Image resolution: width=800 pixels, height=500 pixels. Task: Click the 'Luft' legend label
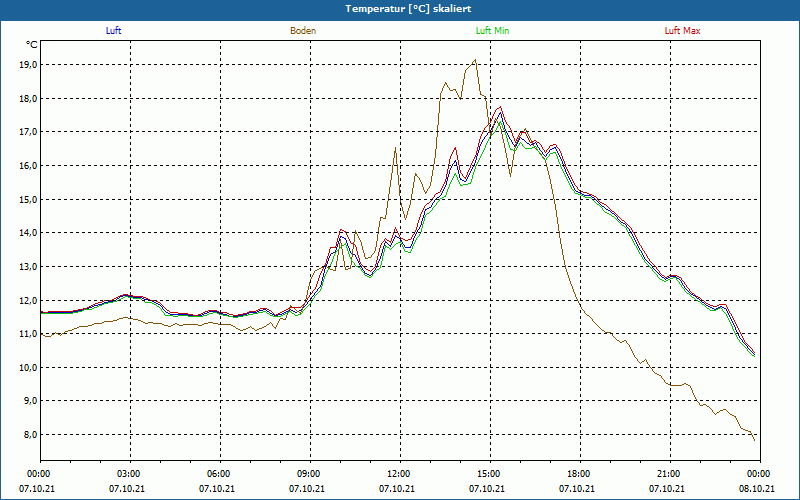pyautogui.click(x=113, y=31)
